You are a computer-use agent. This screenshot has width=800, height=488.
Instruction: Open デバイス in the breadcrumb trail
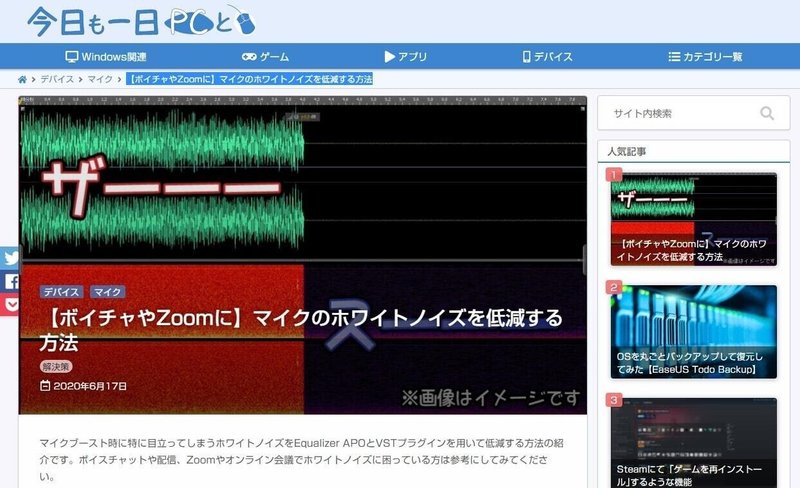click(x=57, y=79)
